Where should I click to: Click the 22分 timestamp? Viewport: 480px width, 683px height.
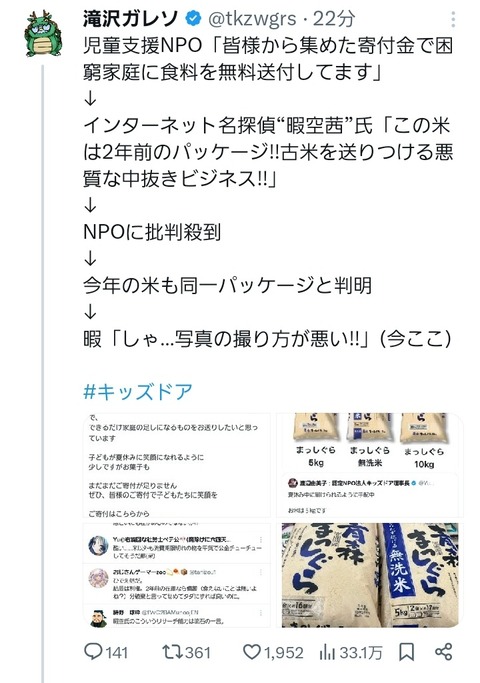pos(334,18)
